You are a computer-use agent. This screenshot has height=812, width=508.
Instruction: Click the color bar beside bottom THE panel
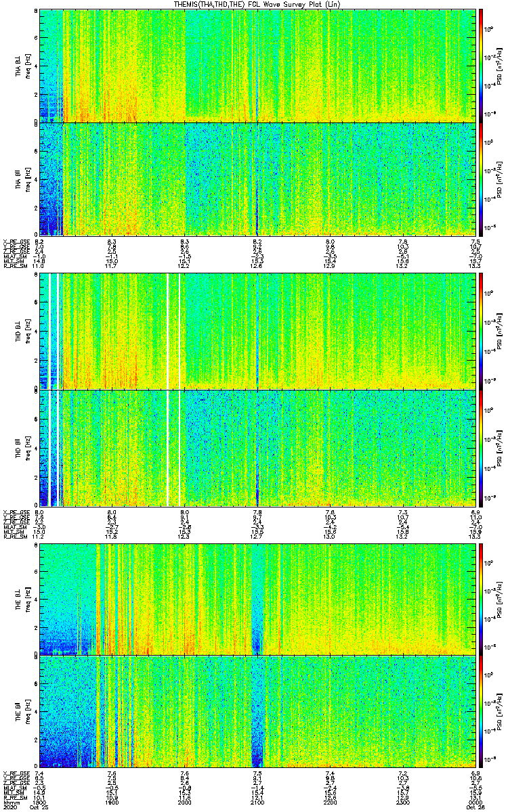480,710
